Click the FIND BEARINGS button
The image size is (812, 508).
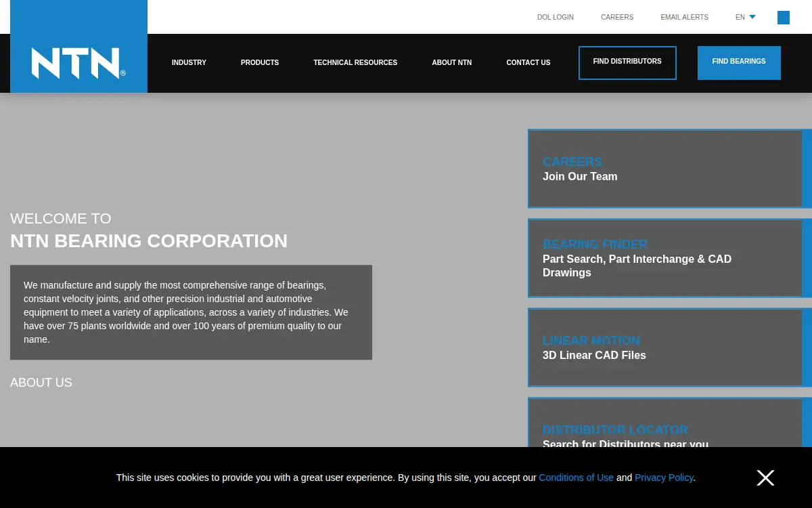(739, 63)
